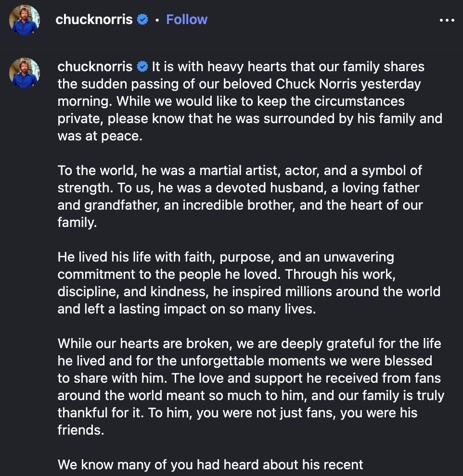The height and width of the screenshot is (476, 463).
Task: Click the "To the world, he was" line
Action: (x=240, y=170)
